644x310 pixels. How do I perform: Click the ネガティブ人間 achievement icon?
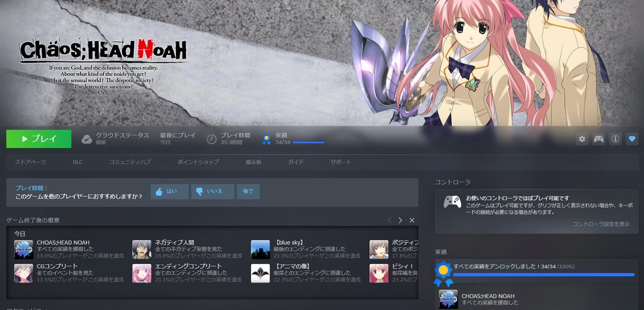coord(142,249)
